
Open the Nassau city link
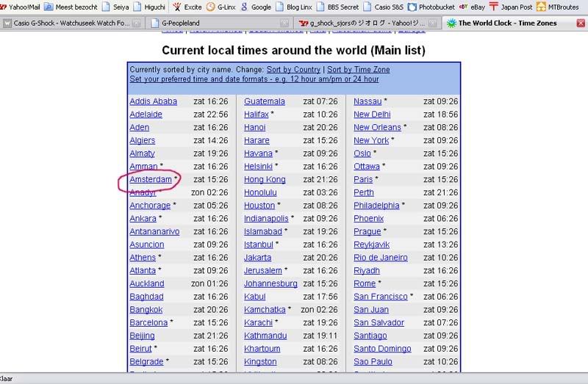(367, 101)
